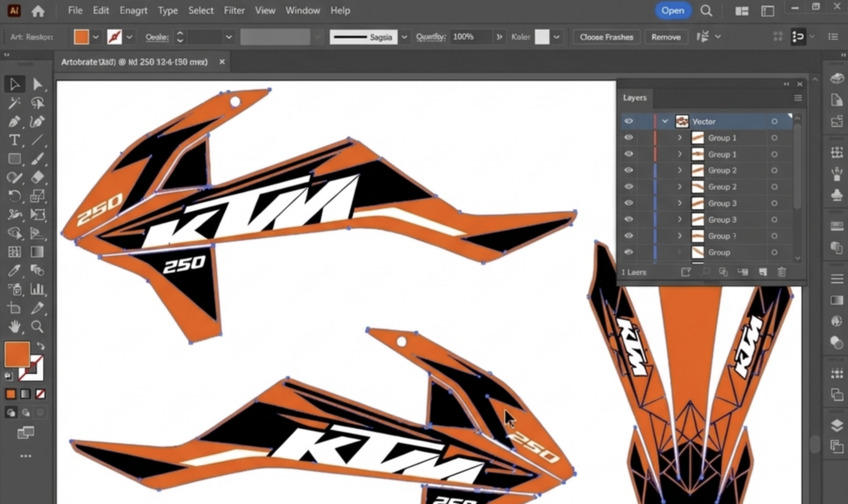The image size is (848, 504).
Task: Activate the Zoom tool
Action: coord(38,328)
